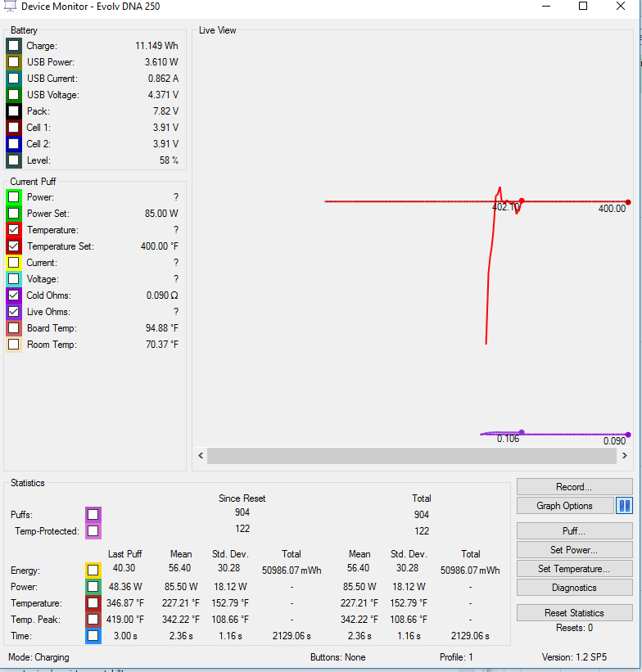Check the Puffs statistics box
The height and width of the screenshot is (672, 642).
(93, 515)
